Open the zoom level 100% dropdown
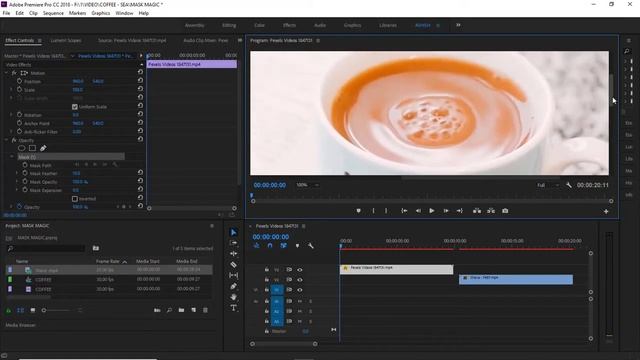The image size is (640, 360). 307,185
